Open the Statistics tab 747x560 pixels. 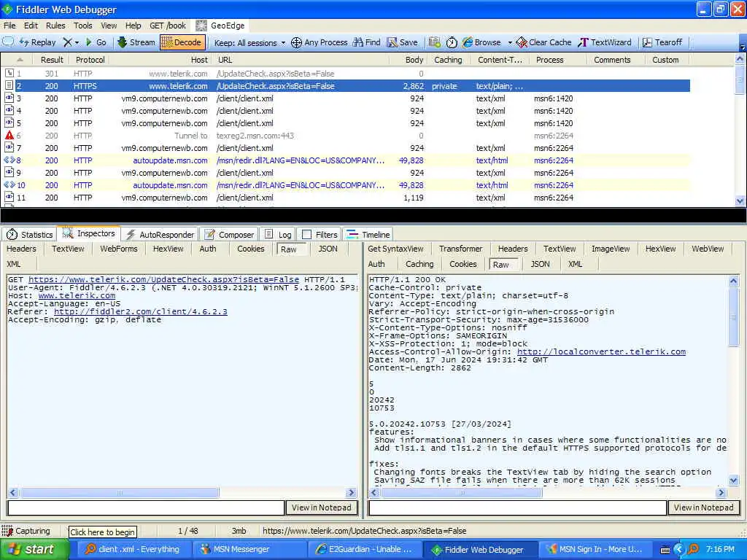(29, 234)
